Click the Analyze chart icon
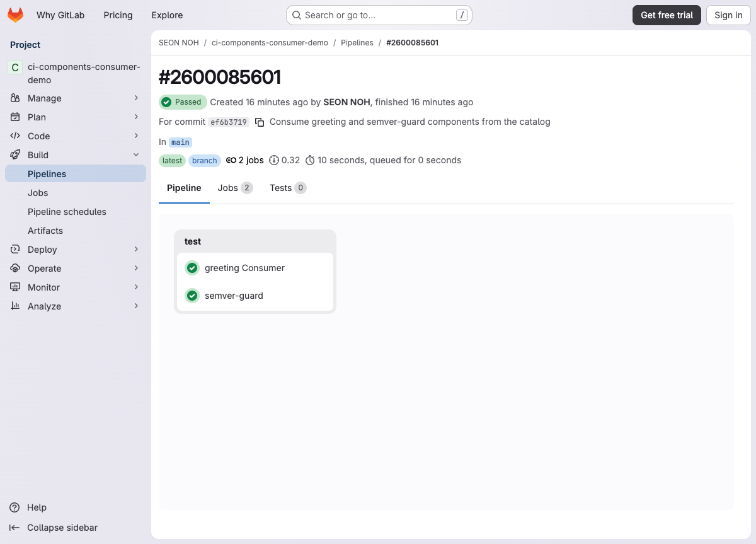 point(15,306)
